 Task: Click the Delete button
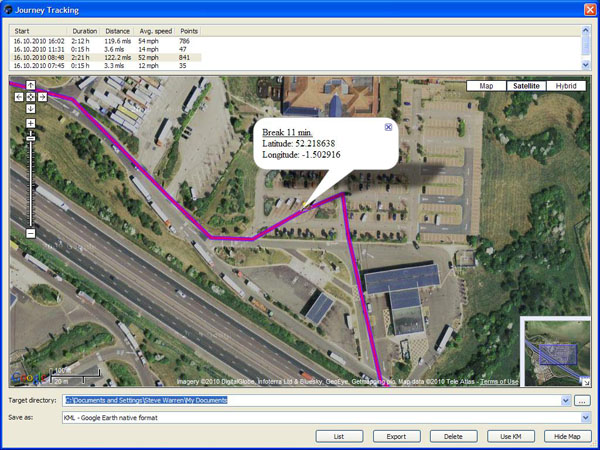point(453,436)
